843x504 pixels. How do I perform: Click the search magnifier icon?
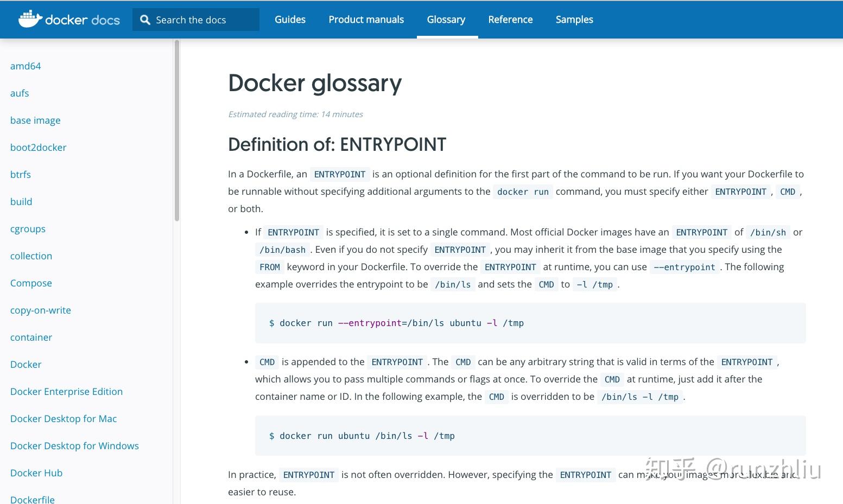(x=144, y=20)
